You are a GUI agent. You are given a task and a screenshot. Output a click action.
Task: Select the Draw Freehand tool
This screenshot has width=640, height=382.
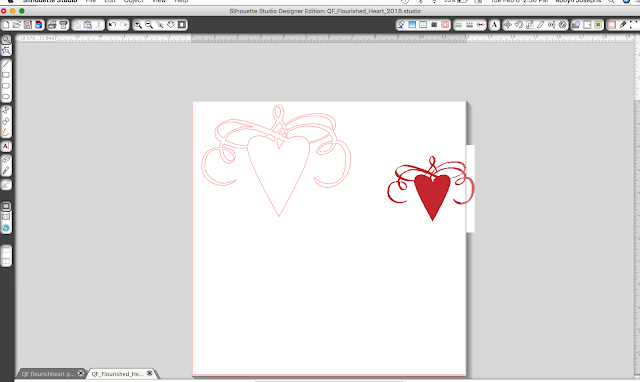tap(6, 132)
